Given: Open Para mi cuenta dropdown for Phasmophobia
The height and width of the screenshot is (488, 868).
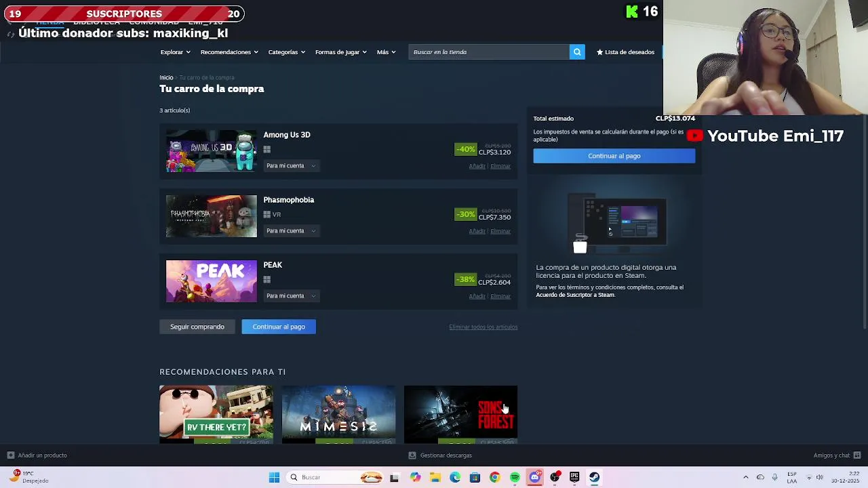Looking at the screenshot, I should 291,231.
